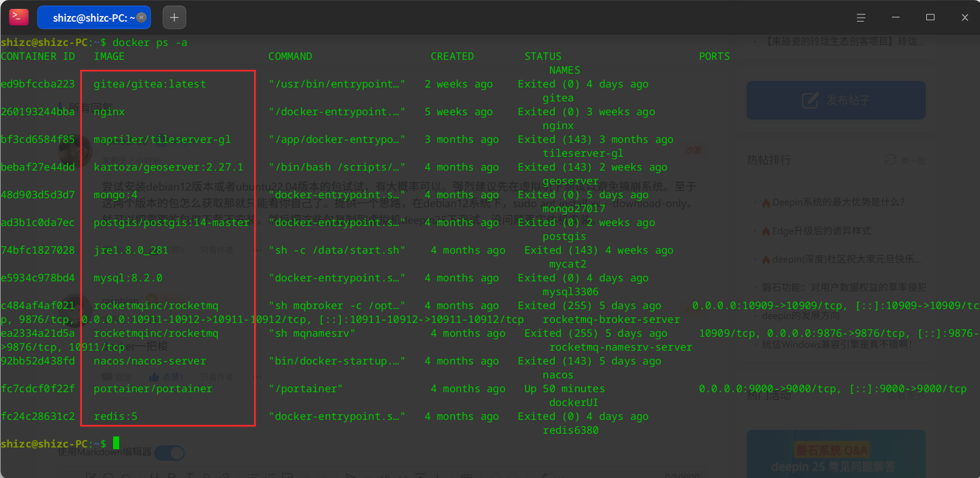The height and width of the screenshot is (478, 980).
Task: Click container name rocketmq-broker-server
Action: click(611, 320)
